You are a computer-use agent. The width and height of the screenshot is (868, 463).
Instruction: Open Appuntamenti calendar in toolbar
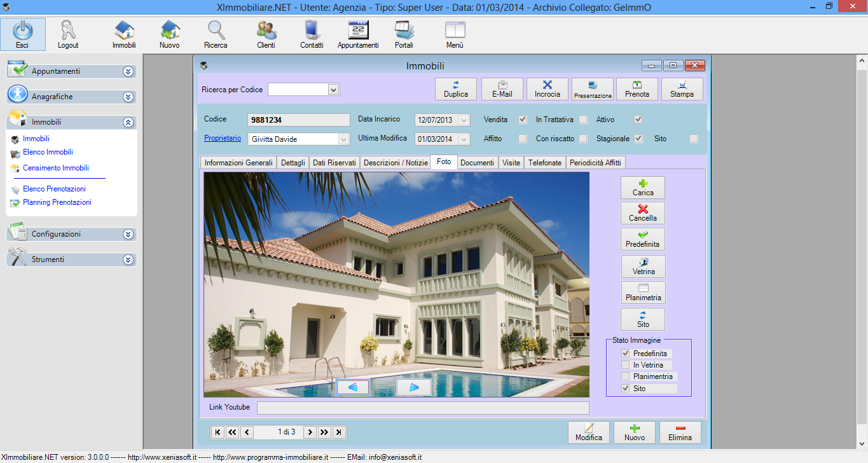pyautogui.click(x=358, y=34)
